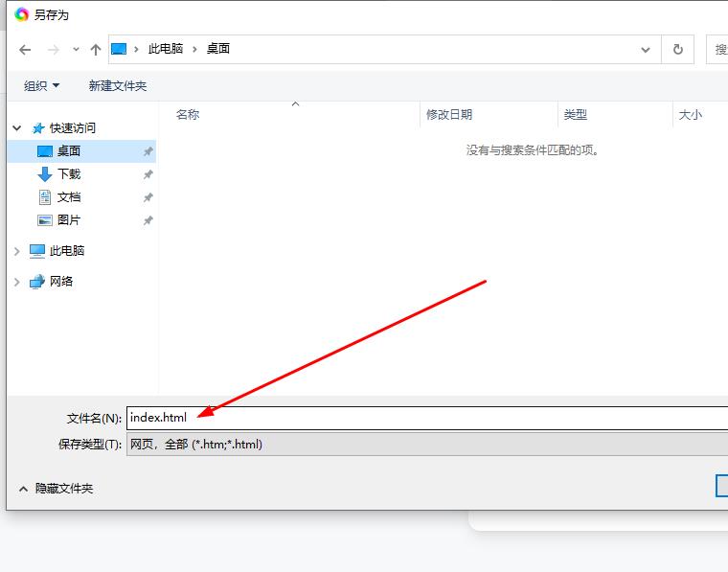Open the 下载 folder in sidebar
The image size is (728, 572).
(69, 174)
